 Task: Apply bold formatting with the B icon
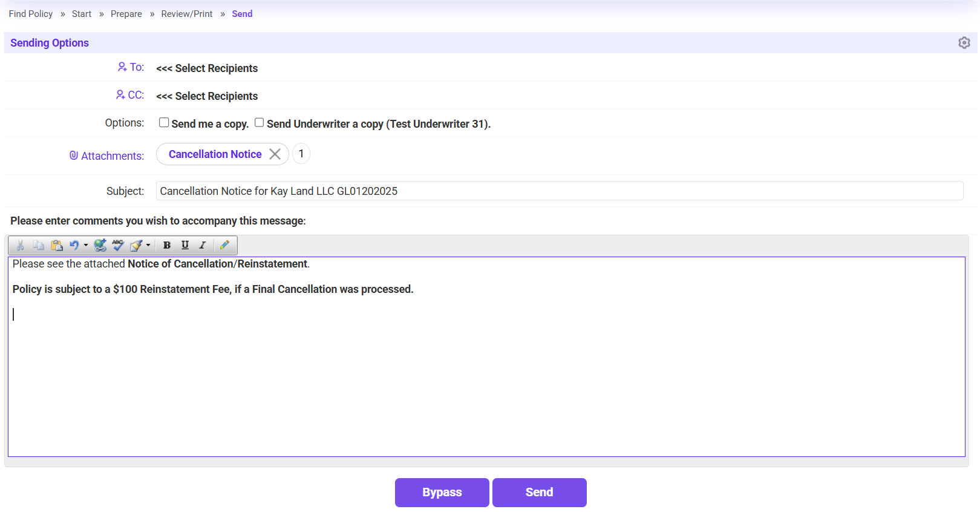tap(167, 245)
